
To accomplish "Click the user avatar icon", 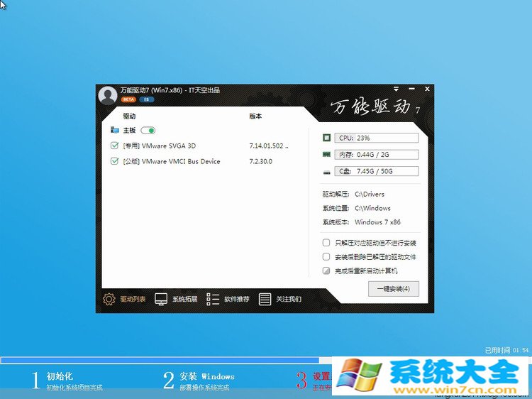I will click(108, 95).
